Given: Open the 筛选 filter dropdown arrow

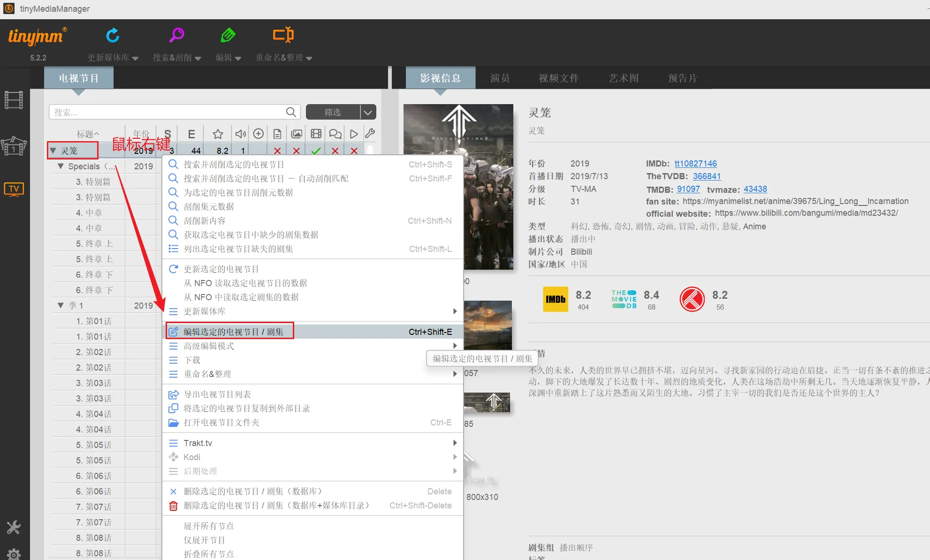Looking at the screenshot, I should click(368, 112).
